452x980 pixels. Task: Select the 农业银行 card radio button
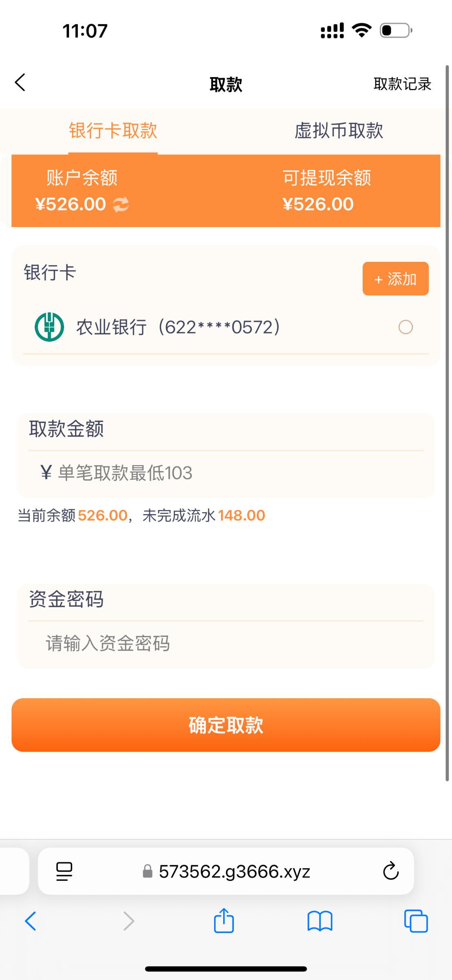(405, 327)
